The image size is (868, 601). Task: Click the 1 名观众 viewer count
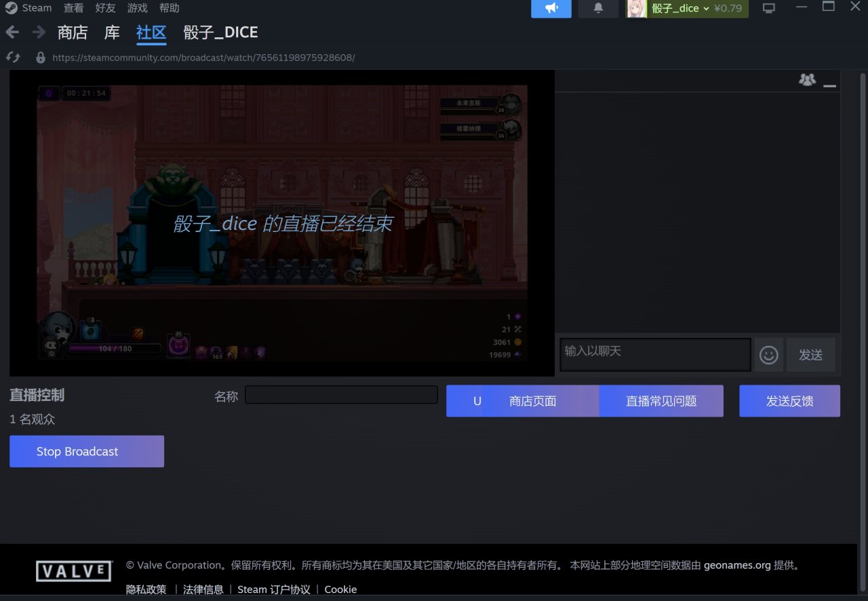pos(33,420)
